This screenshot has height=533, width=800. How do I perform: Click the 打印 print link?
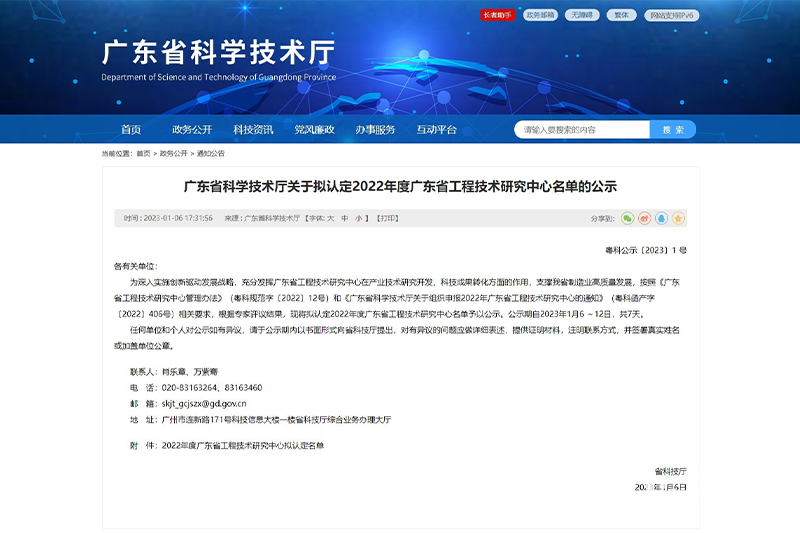coord(386,217)
